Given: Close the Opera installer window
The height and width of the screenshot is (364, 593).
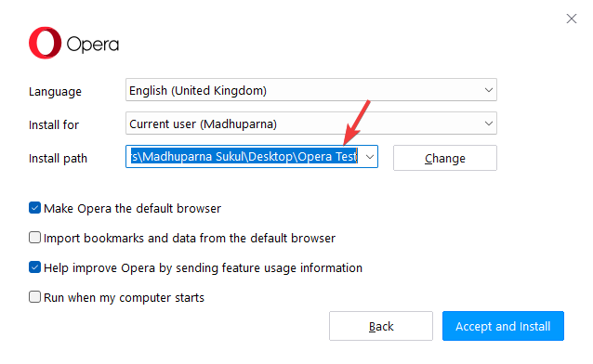Looking at the screenshot, I should click(571, 19).
